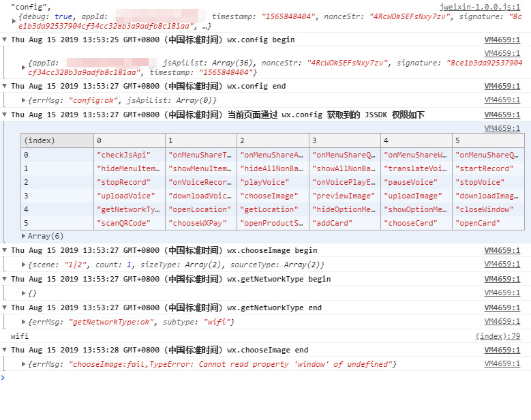Collapse the wx.config begin log group
The width and height of the screenshot is (531, 420).
[4, 40]
